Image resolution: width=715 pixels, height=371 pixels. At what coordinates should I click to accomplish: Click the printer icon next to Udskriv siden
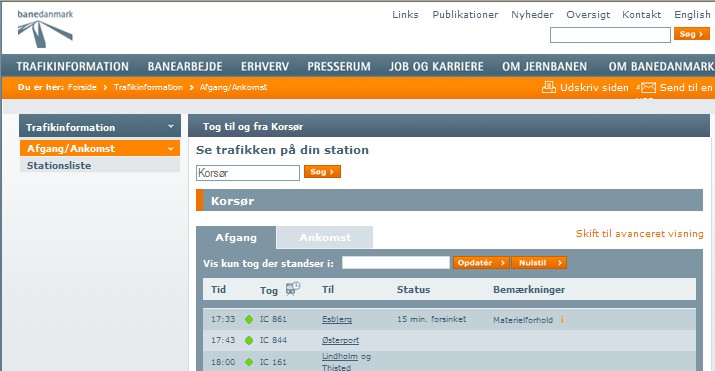point(549,87)
